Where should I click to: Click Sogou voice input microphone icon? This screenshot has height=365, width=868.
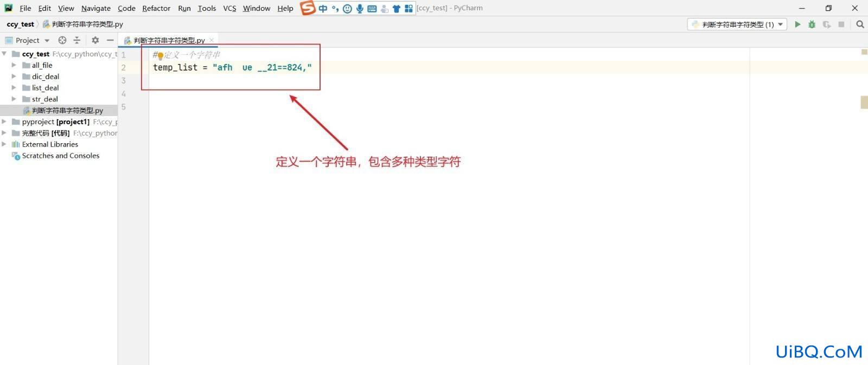(x=360, y=8)
